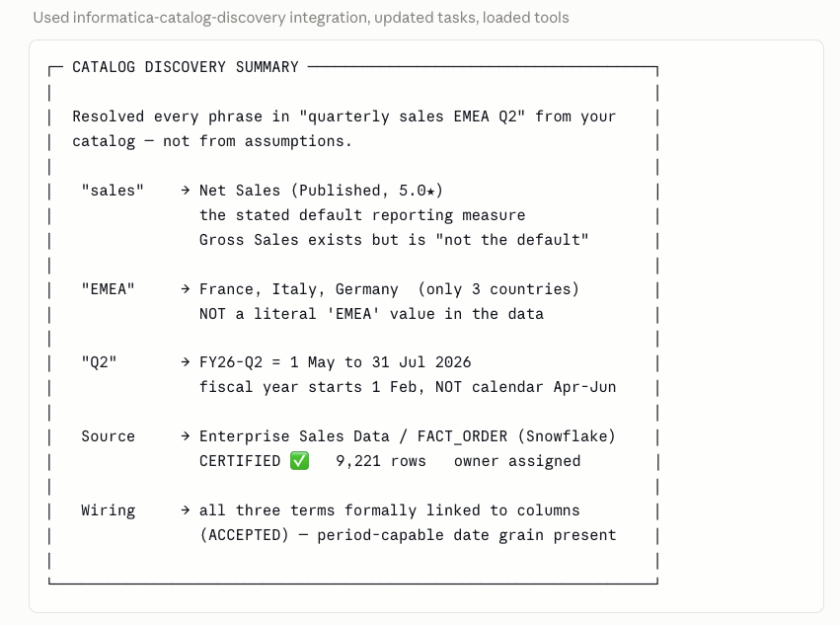The image size is (840, 625).
Task: Click the arrow next to "EMEA" row
Action: point(186,289)
